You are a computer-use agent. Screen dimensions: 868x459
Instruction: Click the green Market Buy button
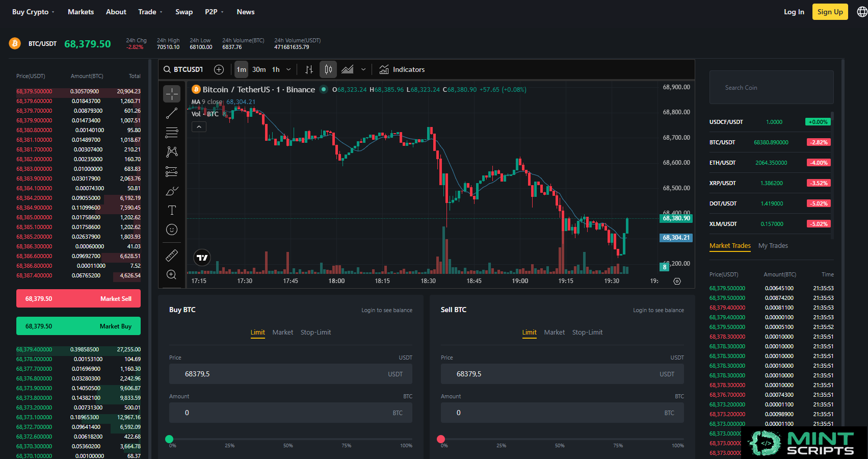click(78, 326)
